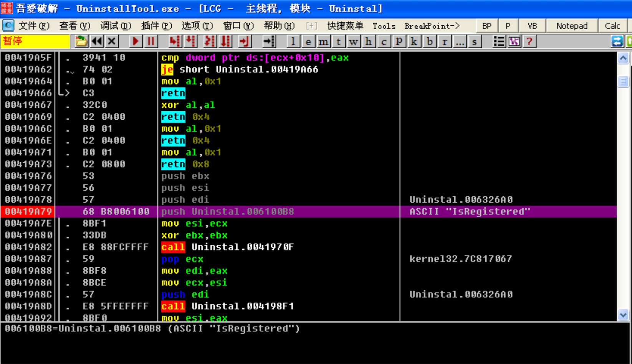Open References 'r' button

tap(444, 41)
